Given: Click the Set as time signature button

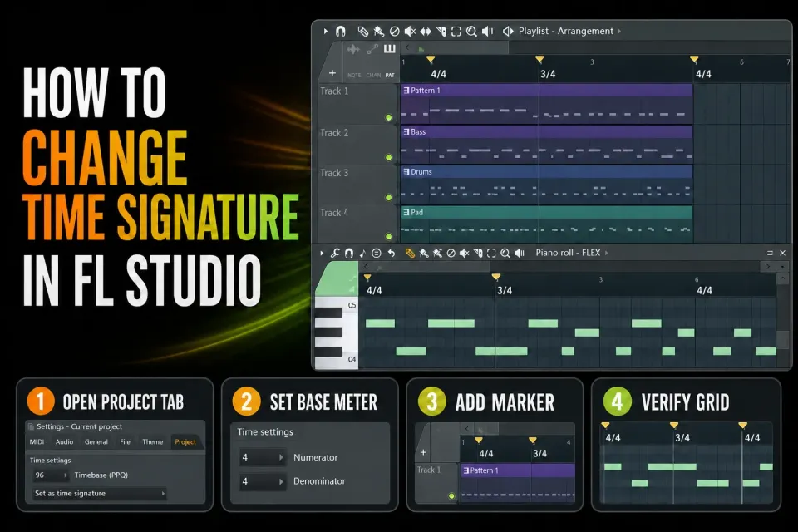Looking at the screenshot, I should [99, 493].
